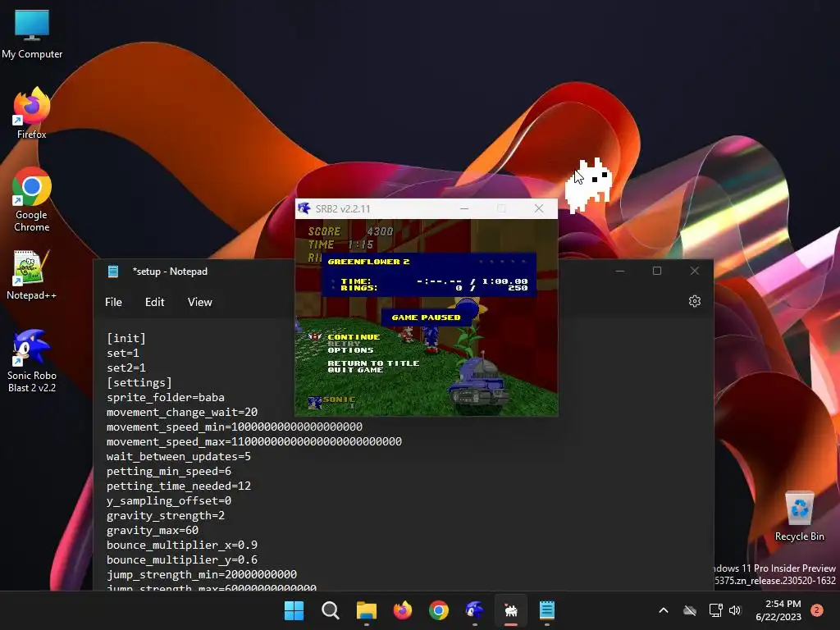Open File Explorer from the taskbar

[367, 610]
